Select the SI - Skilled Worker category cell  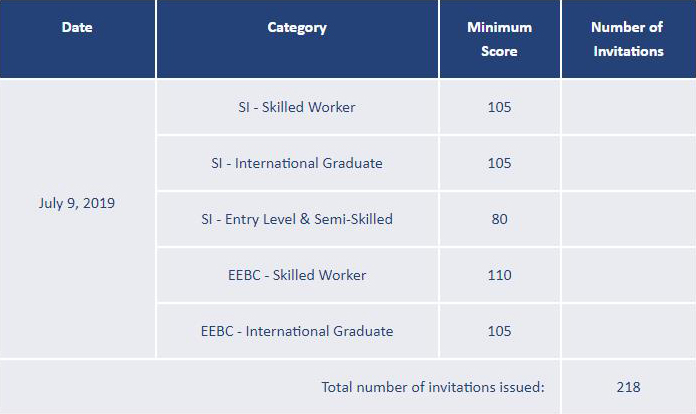(297, 107)
